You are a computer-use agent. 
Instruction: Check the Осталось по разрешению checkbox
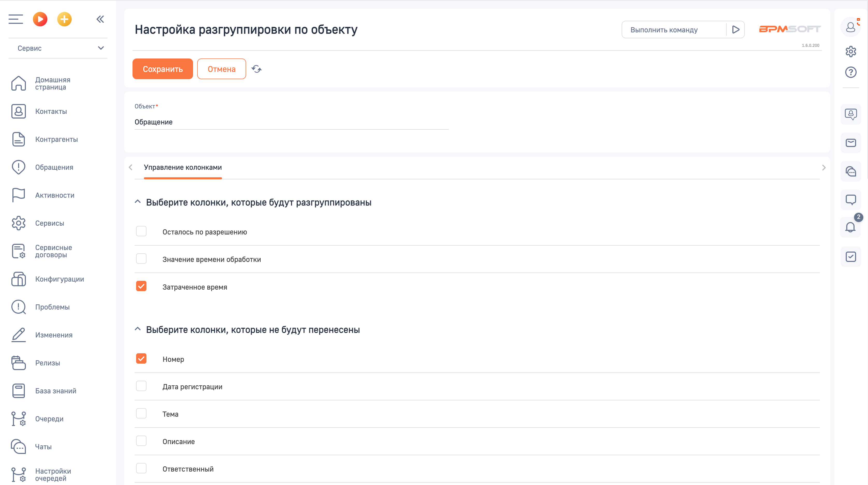141,232
